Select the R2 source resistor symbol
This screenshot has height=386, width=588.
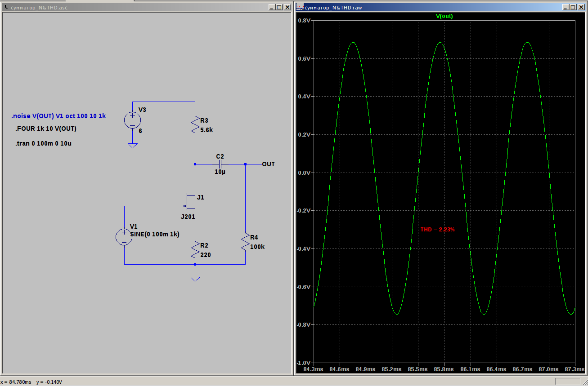point(195,250)
